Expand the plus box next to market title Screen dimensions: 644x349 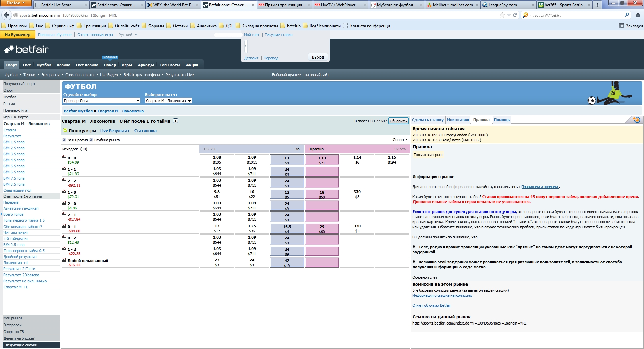pyautogui.click(x=175, y=121)
